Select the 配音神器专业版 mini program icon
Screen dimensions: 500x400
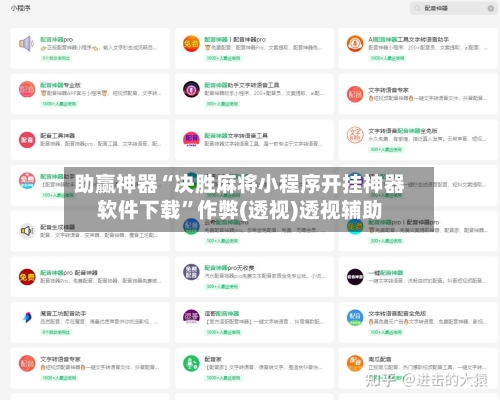pyautogui.click(x=27, y=89)
